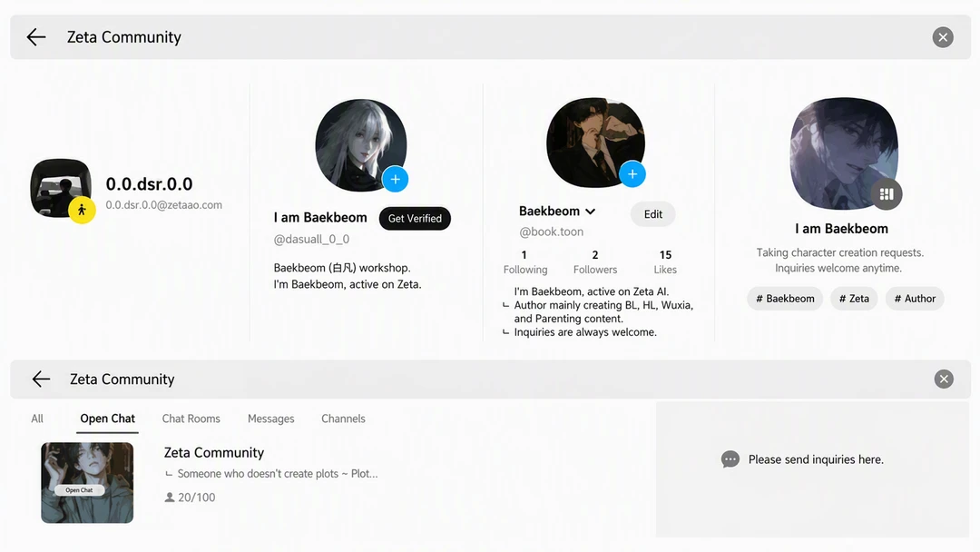Click the blue plus on silver-haired avatar
This screenshot has height=552, width=980.
click(x=395, y=180)
